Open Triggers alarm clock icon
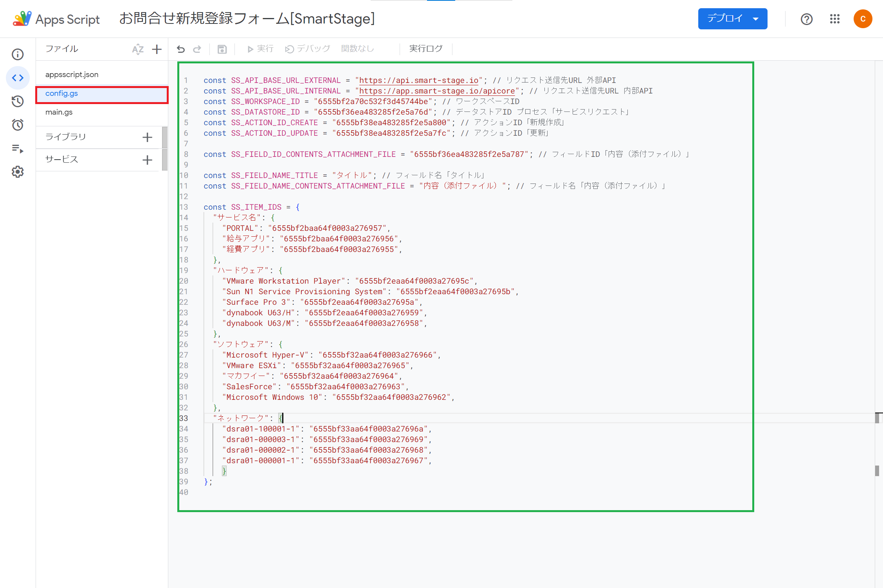The image size is (883, 588). point(18,125)
